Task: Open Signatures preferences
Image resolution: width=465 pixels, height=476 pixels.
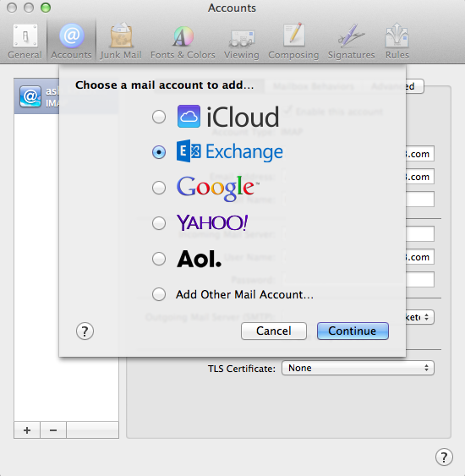Action: coord(351,41)
